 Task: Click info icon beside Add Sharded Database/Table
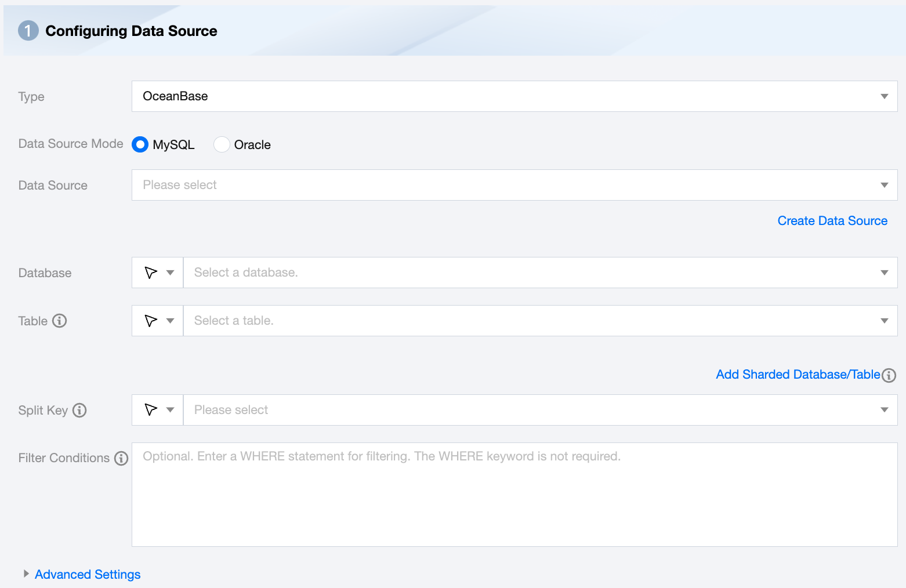click(889, 375)
